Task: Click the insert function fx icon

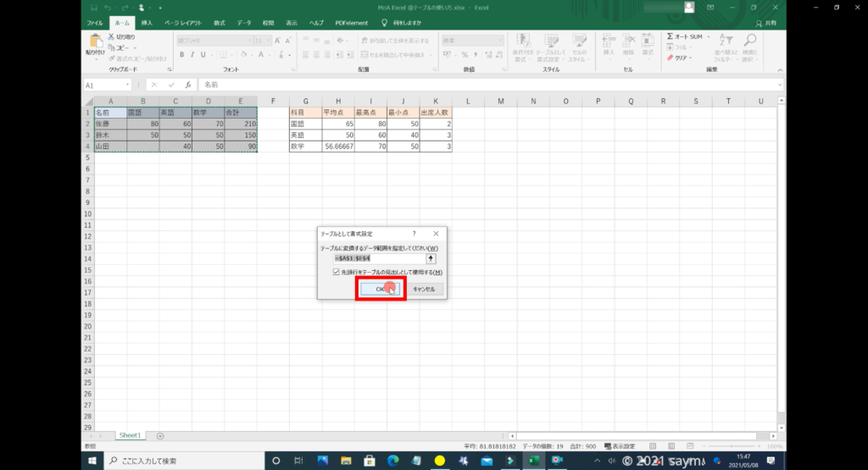Action: click(188, 85)
